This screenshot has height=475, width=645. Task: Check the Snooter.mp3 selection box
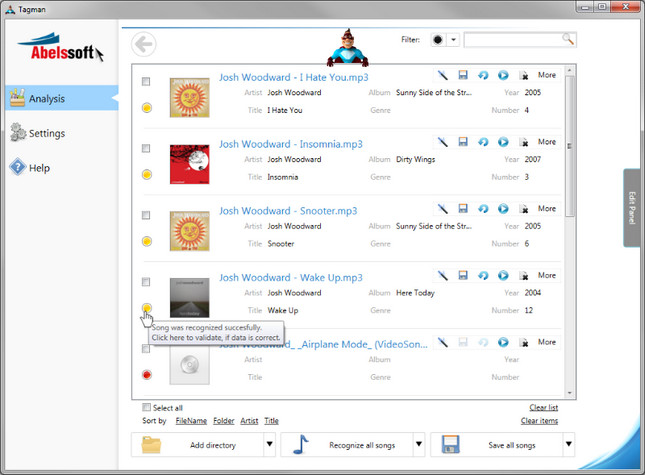147,215
